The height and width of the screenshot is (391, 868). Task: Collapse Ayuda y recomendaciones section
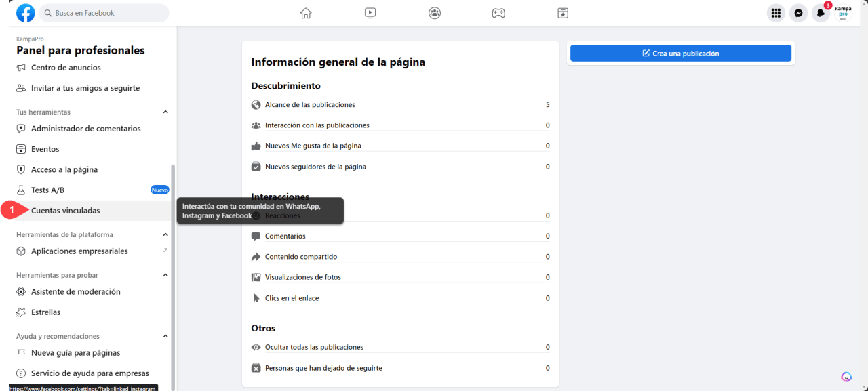coord(165,337)
